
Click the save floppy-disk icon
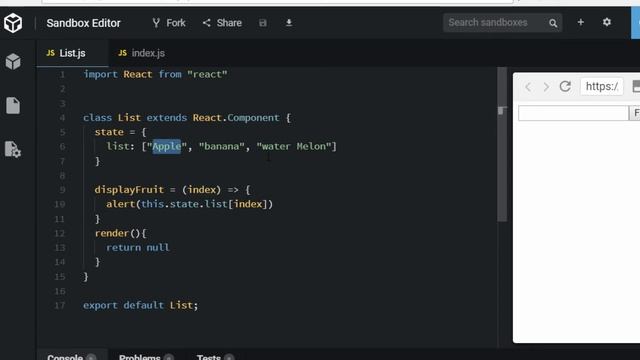pos(263,23)
